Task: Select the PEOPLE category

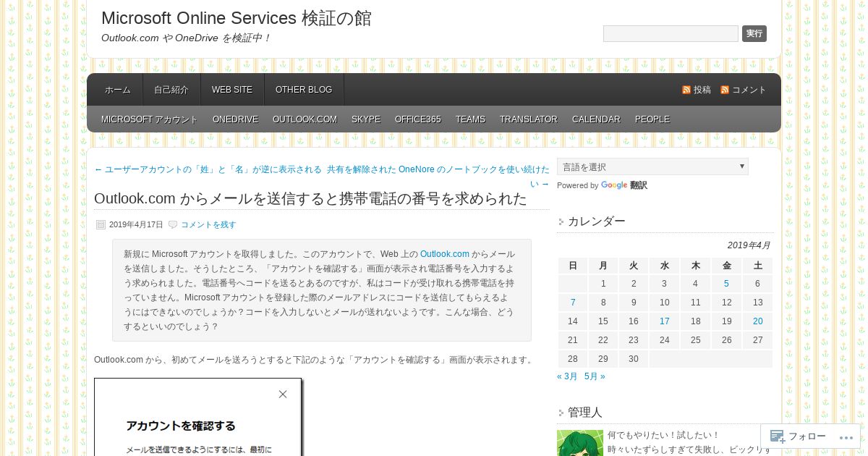Action: click(652, 119)
